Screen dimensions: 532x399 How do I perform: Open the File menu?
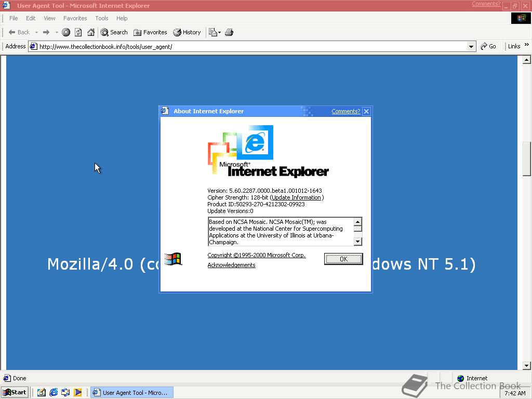[x=14, y=18]
